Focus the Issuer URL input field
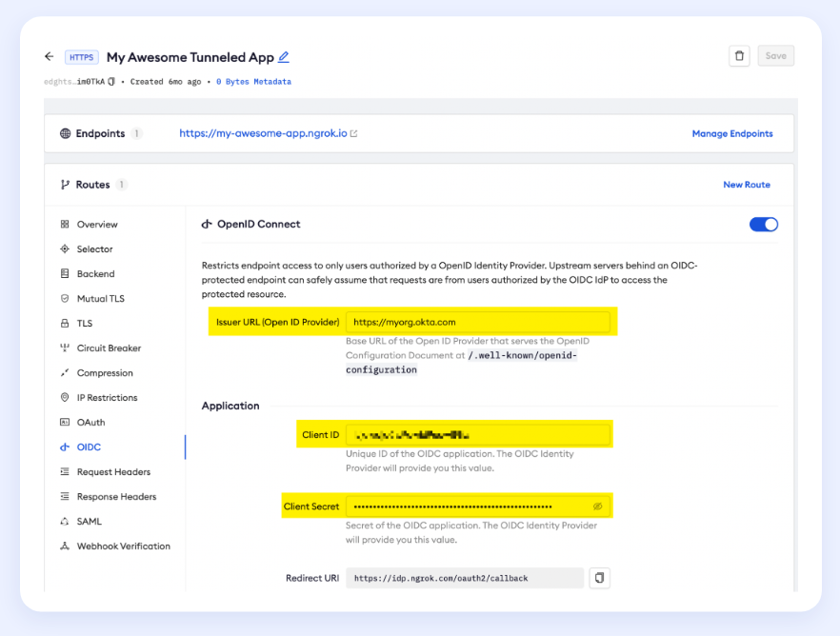Screen dimensions: 840x636 [478, 322]
